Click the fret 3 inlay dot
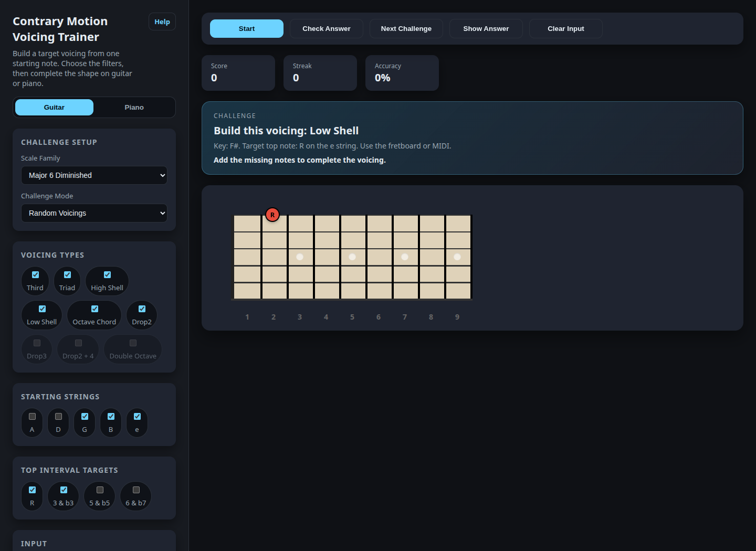 click(300, 257)
